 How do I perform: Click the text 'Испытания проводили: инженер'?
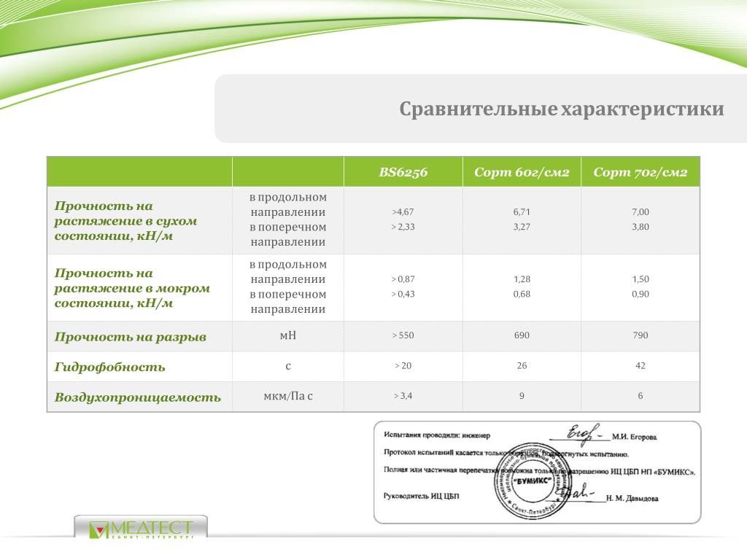(x=437, y=435)
